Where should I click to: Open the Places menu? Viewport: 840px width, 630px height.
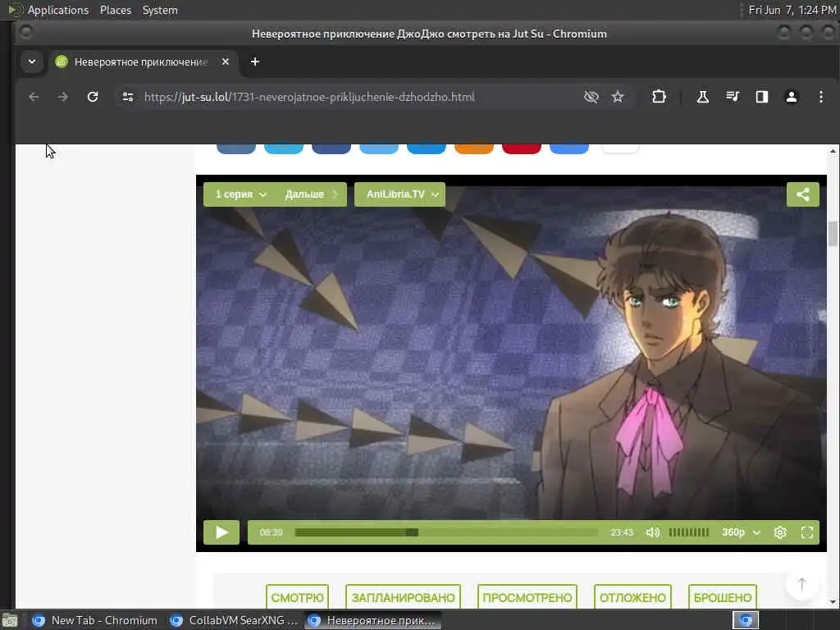click(x=116, y=10)
